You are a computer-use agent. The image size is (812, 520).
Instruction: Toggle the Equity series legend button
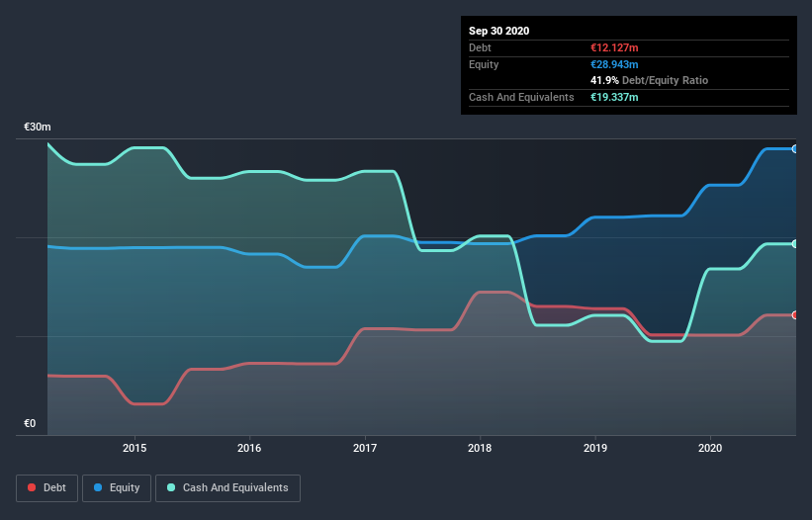117,488
